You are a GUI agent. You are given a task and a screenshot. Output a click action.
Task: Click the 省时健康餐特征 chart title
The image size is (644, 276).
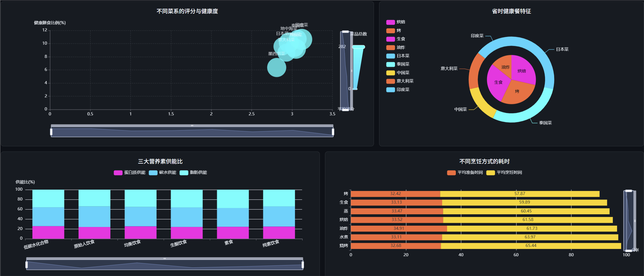tap(511, 11)
